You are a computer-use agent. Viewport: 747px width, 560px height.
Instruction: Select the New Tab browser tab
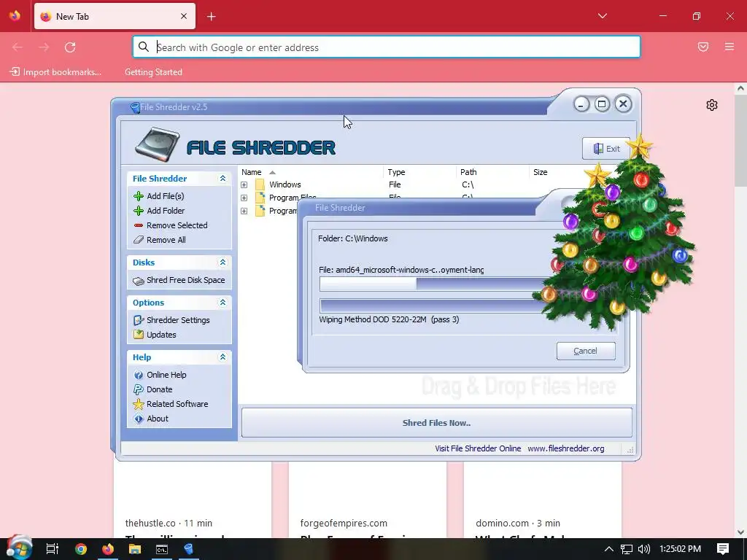(x=115, y=16)
